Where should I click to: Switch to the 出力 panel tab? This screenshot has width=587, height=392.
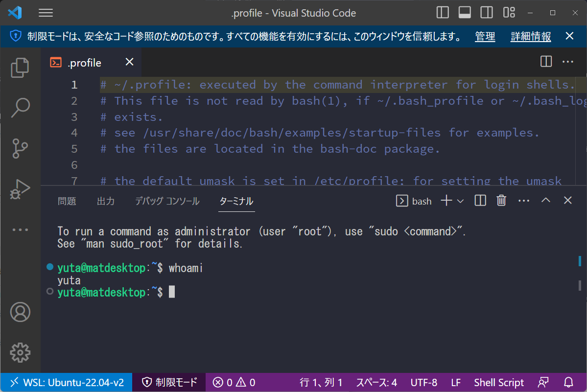[x=105, y=201]
